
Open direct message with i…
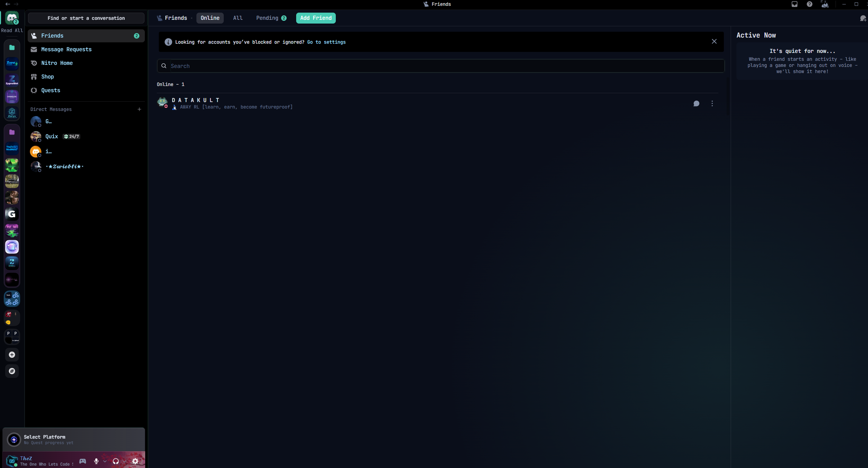(86, 152)
